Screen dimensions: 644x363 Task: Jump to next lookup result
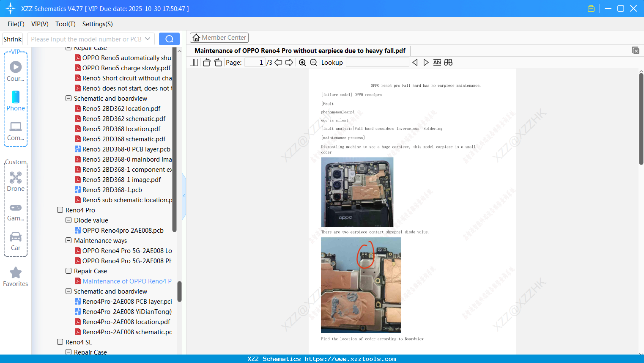click(426, 63)
